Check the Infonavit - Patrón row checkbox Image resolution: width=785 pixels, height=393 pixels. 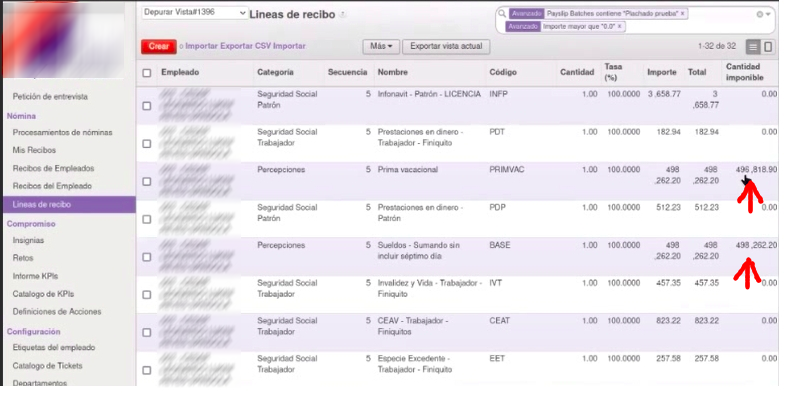click(147, 106)
